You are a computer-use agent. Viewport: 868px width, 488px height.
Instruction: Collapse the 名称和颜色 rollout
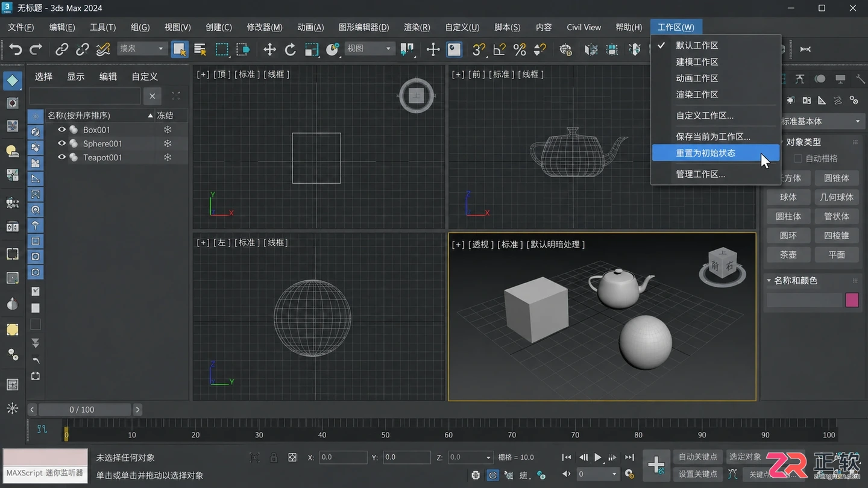click(x=769, y=281)
